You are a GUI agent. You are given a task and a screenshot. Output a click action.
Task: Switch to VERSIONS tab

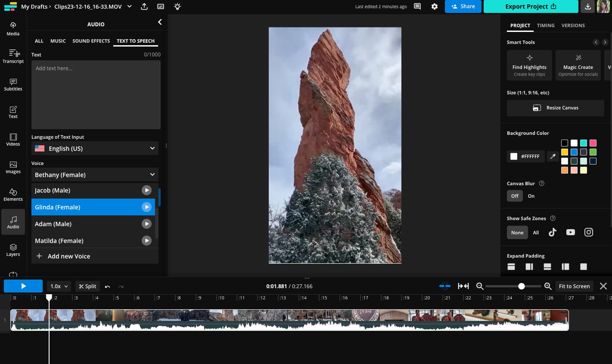pos(573,25)
